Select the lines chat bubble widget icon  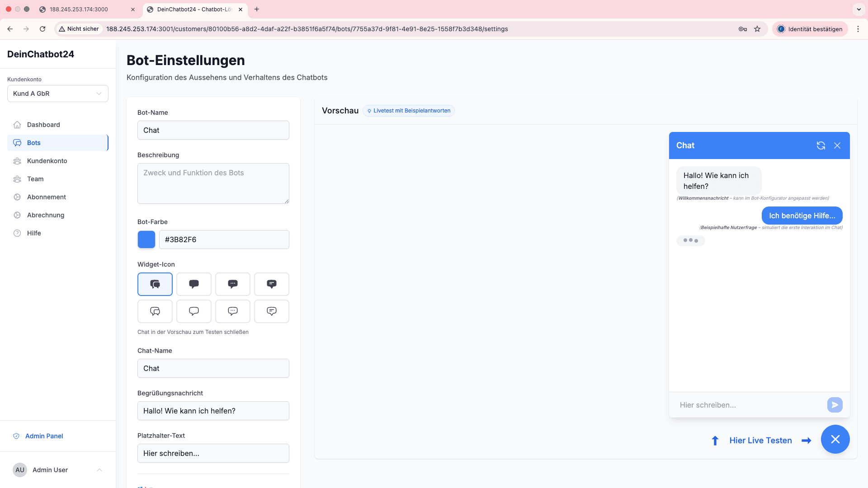coord(271,284)
